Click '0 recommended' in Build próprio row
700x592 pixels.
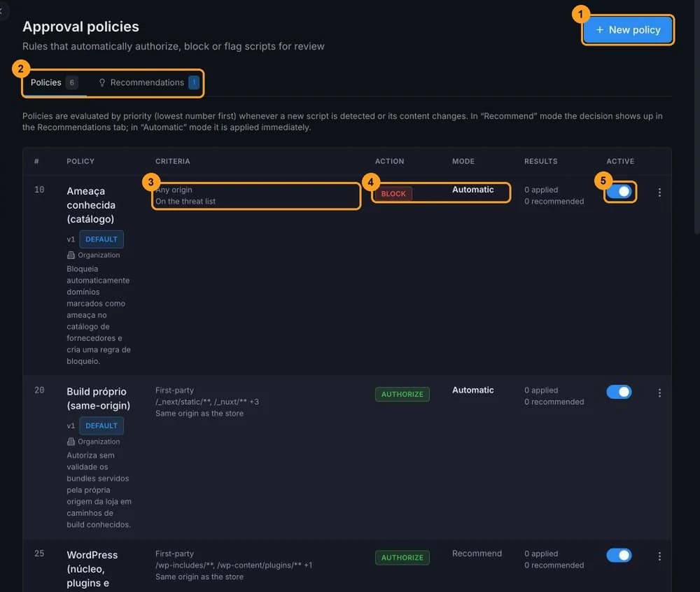click(554, 402)
